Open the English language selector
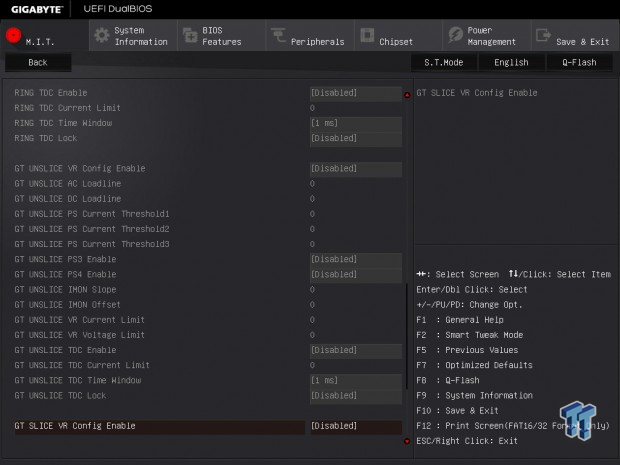Viewport: 620px width, 465px height. click(511, 62)
